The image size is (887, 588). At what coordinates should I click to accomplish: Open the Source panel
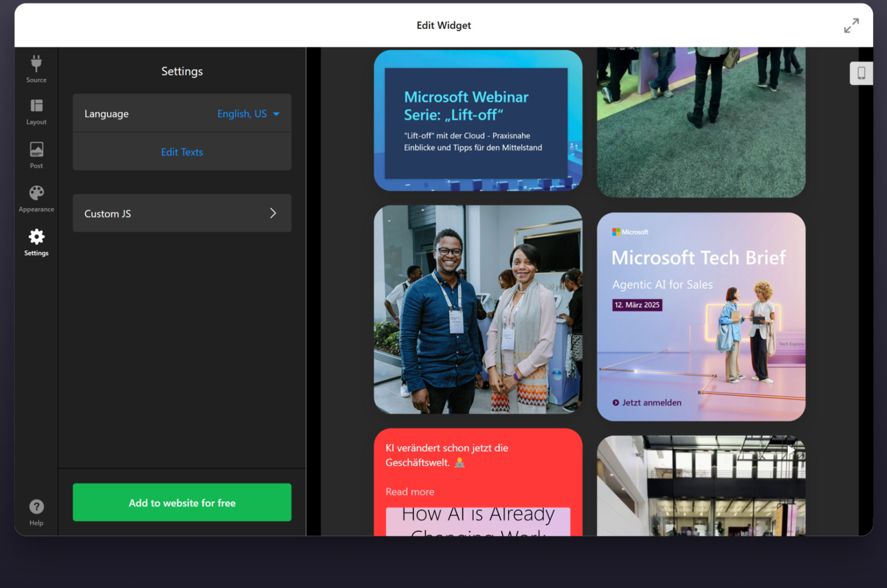[x=36, y=68]
